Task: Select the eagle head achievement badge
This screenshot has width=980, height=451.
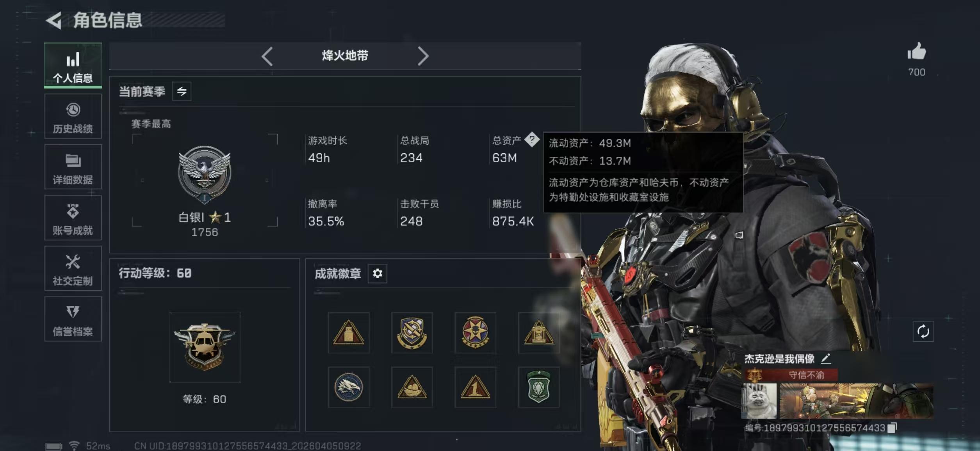Action: pyautogui.click(x=348, y=387)
